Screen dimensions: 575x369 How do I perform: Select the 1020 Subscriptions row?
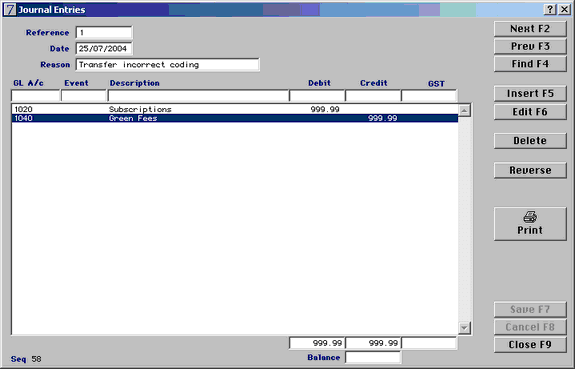[x=235, y=109]
